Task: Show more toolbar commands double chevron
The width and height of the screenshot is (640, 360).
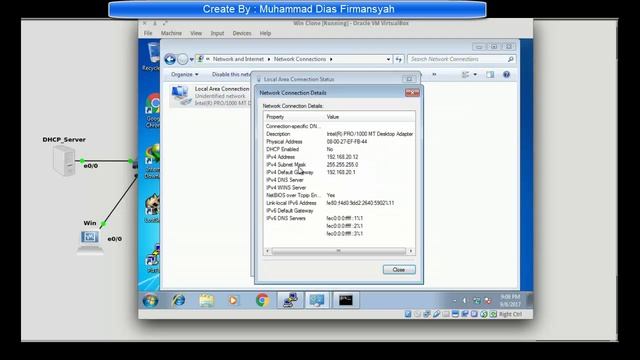Action: [x=434, y=75]
